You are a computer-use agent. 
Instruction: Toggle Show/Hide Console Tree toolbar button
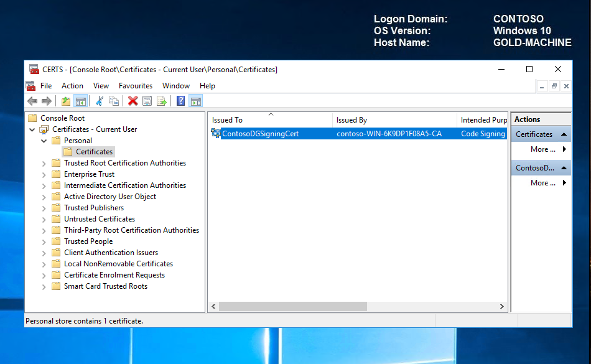click(80, 101)
